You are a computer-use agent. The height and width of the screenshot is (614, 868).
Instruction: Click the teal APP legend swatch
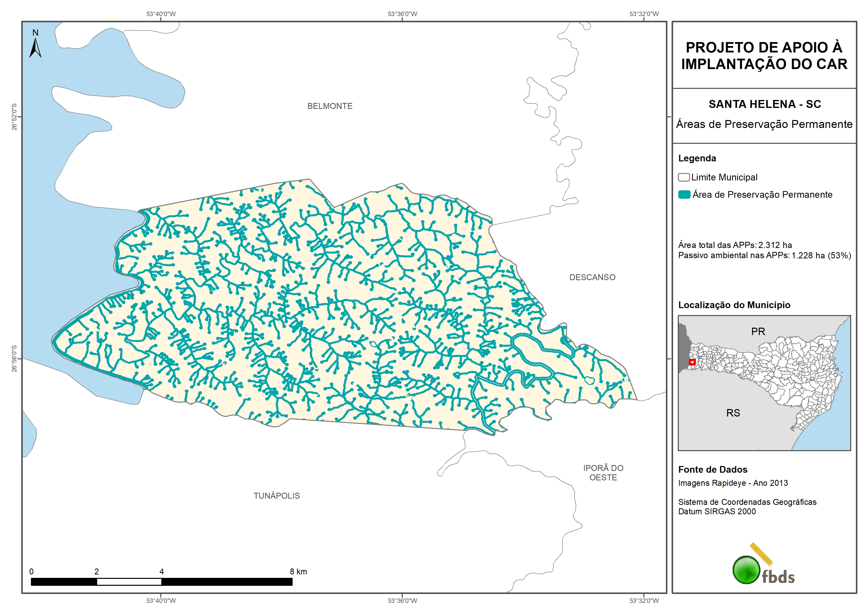point(684,195)
